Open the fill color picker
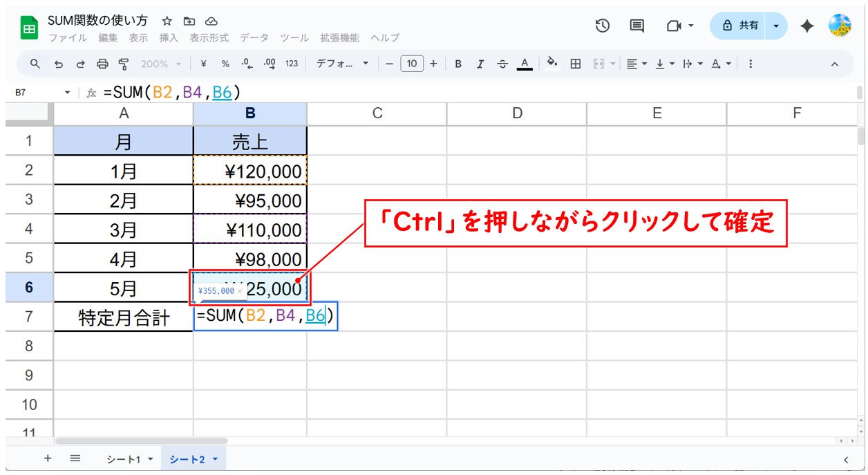Image resolution: width=868 pixels, height=475 pixels. coord(551,64)
